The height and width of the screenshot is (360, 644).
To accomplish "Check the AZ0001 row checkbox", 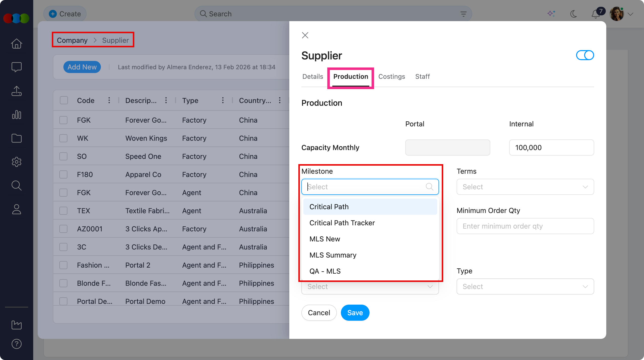I will (x=63, y=229).
